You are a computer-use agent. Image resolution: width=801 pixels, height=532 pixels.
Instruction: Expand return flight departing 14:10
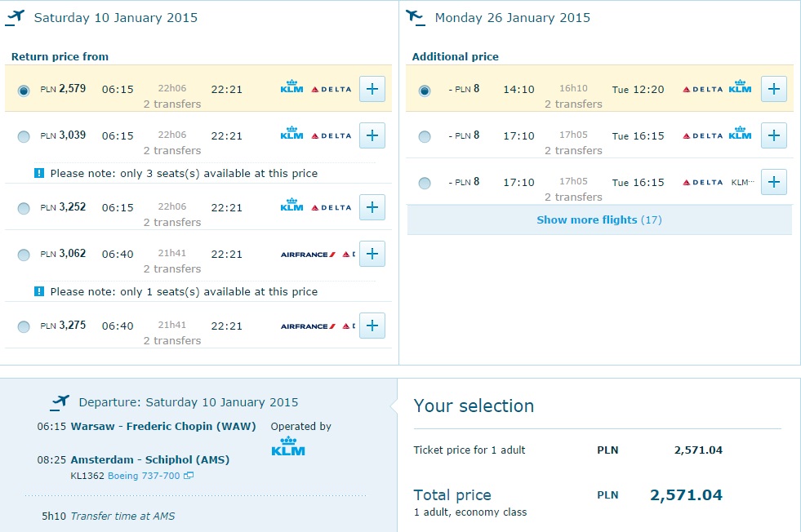point(773,89)
